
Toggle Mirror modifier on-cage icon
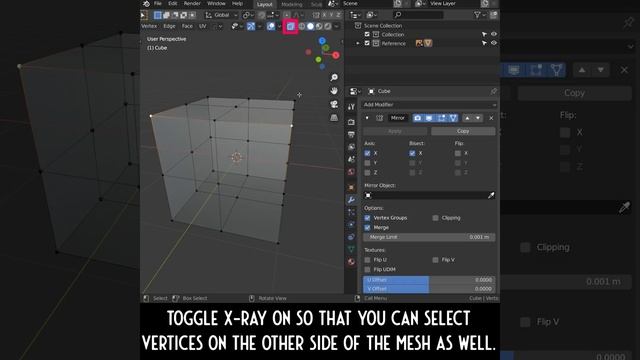pos(453,118)
